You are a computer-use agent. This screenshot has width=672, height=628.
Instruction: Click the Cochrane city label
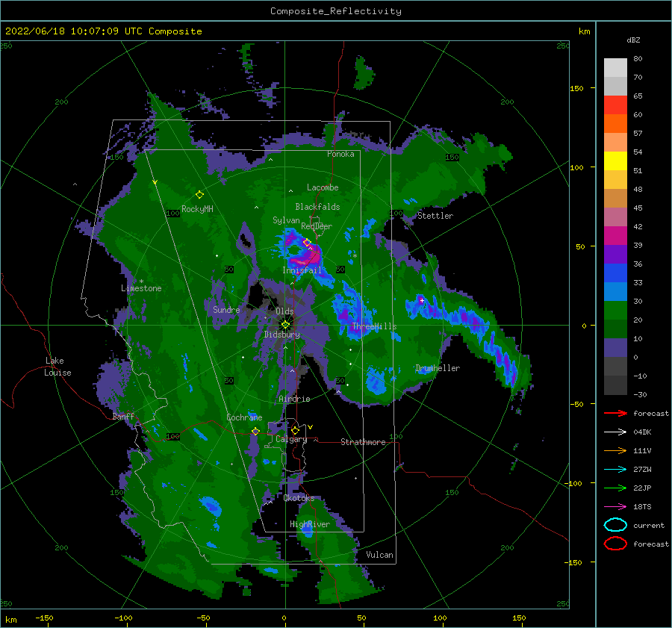(x=244, y=417)
